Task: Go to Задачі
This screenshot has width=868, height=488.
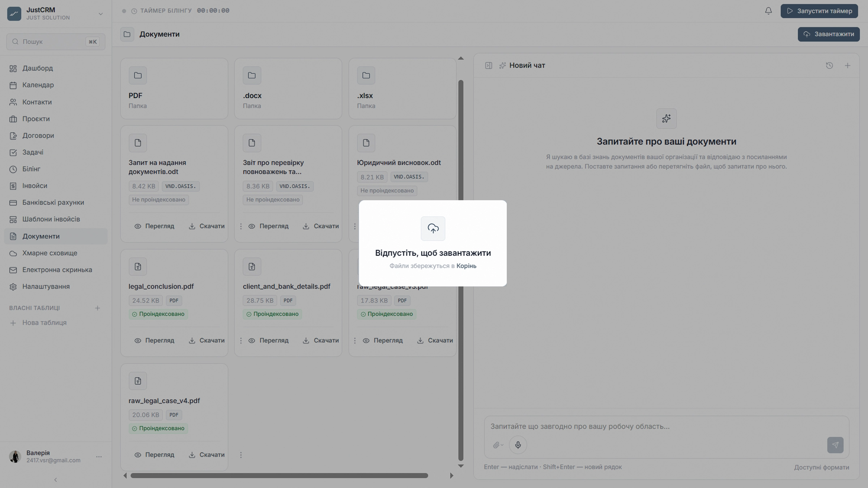Action: coord(56,152)
